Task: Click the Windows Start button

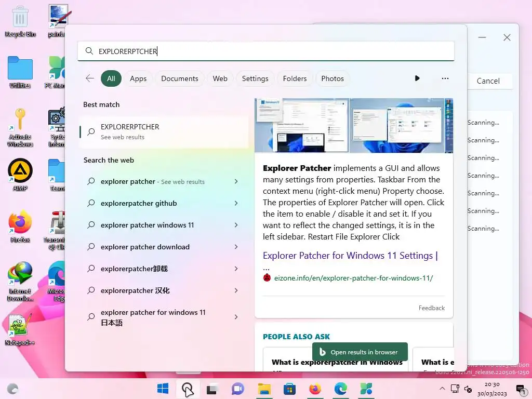Action: click(x=163, y=389)
